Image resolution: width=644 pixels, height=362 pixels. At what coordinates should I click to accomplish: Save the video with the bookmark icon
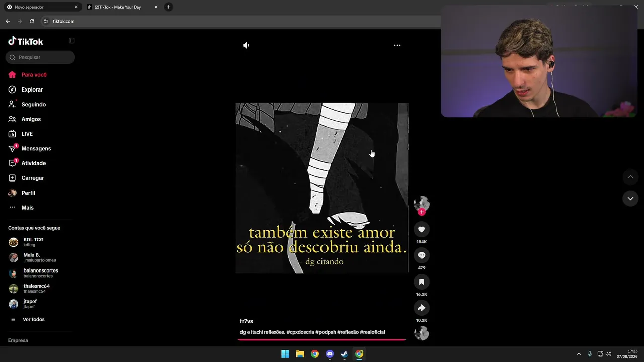coord(422,282)
